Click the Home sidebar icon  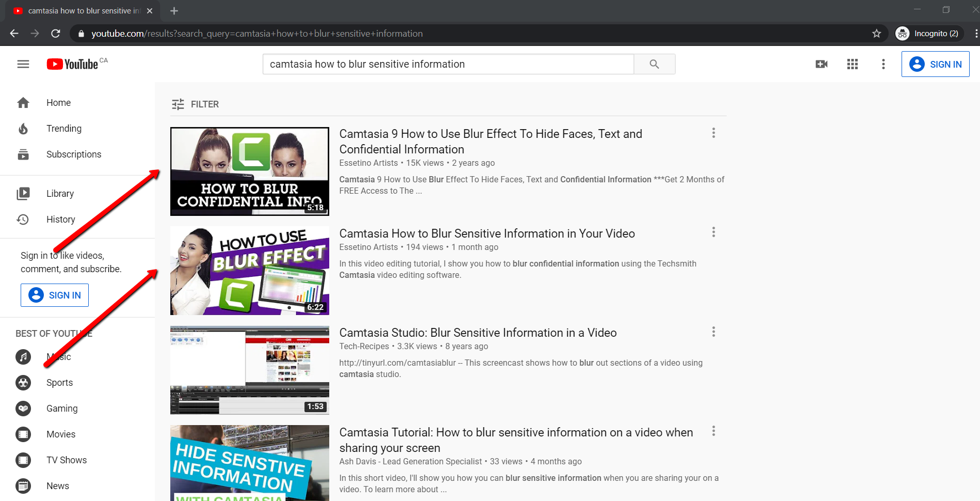click(23, 103)
